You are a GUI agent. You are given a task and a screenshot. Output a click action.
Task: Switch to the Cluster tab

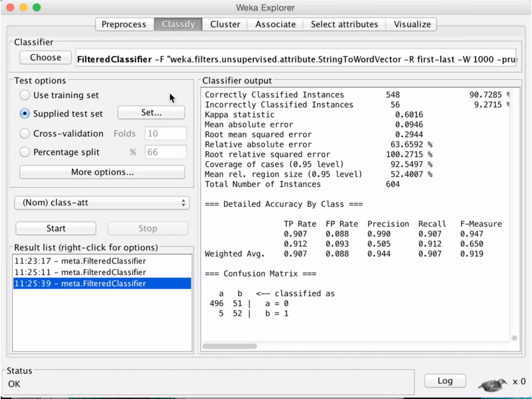pyautogui.click(x=225, y=24)
